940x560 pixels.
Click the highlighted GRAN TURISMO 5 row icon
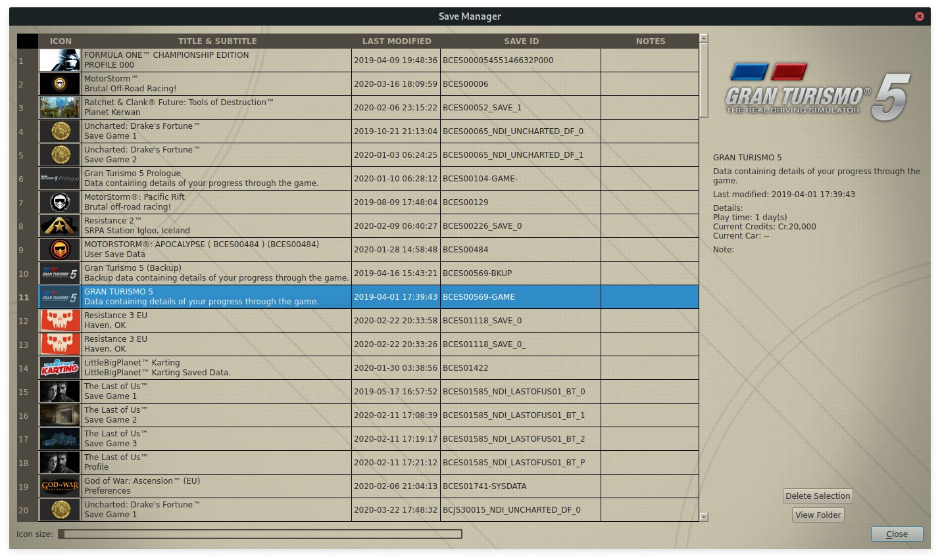pos(60,297)
